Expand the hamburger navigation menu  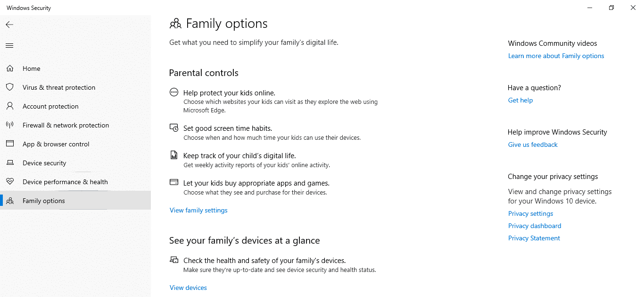[9, 45]
